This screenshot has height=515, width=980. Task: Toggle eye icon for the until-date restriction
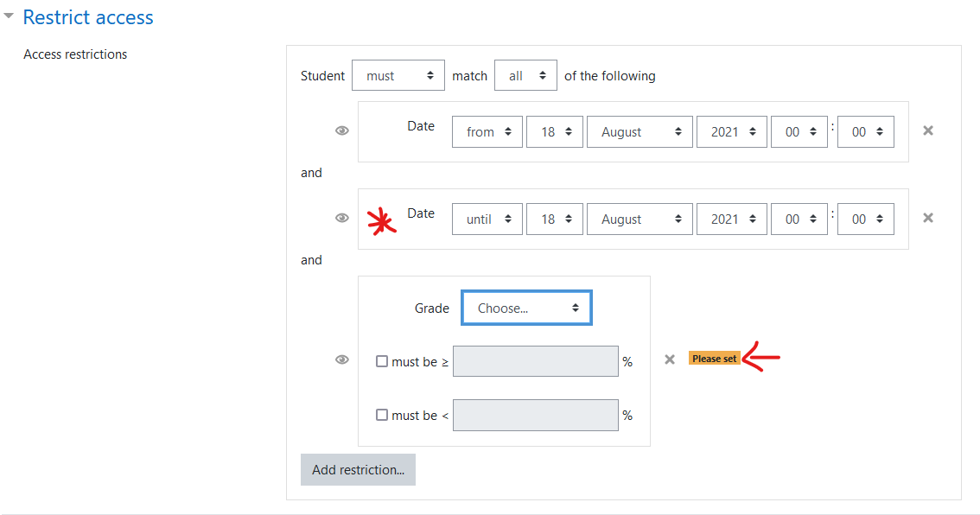(x=342, y=218)
